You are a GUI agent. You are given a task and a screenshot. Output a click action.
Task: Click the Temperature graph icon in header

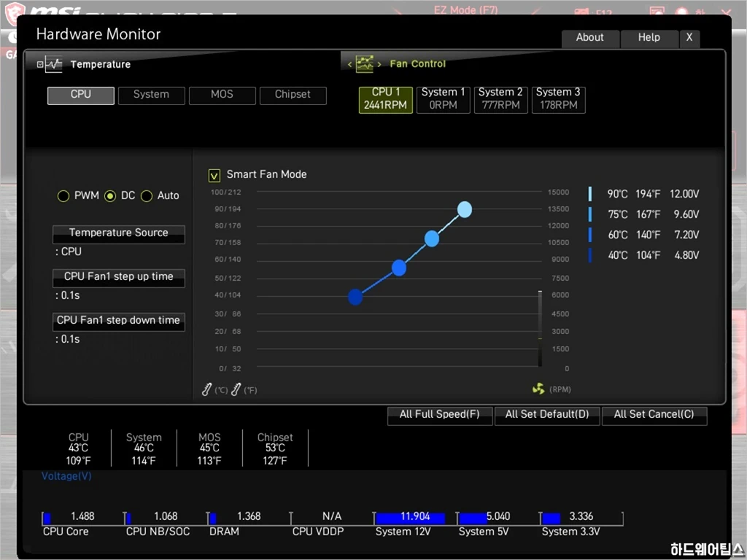click(54, 65)
